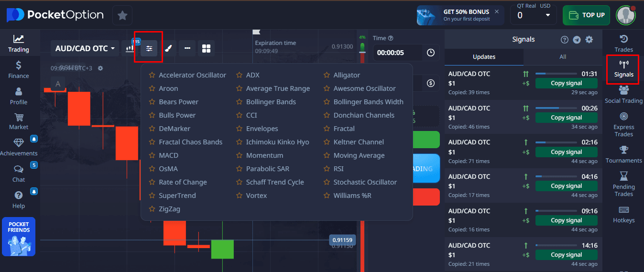Open Tournaments in right sidebar

click(x=623, y=154)
